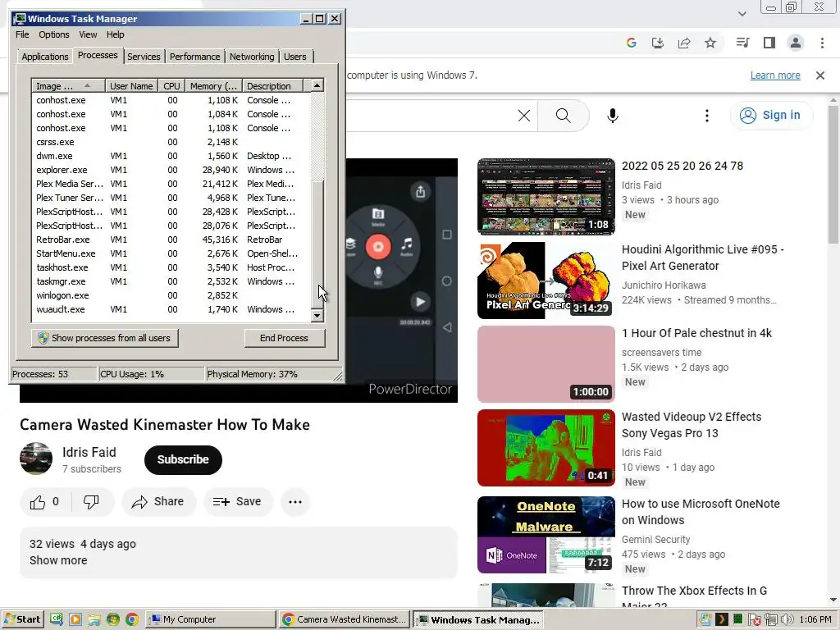
Task: Select the csrss.exe process row
Action: (x=171, y=142)
